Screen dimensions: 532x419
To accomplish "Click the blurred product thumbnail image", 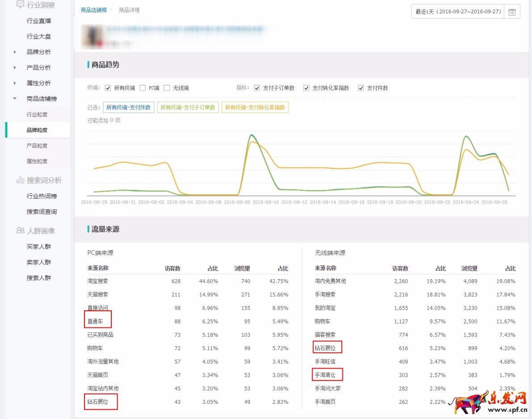I will pos(92,36).
